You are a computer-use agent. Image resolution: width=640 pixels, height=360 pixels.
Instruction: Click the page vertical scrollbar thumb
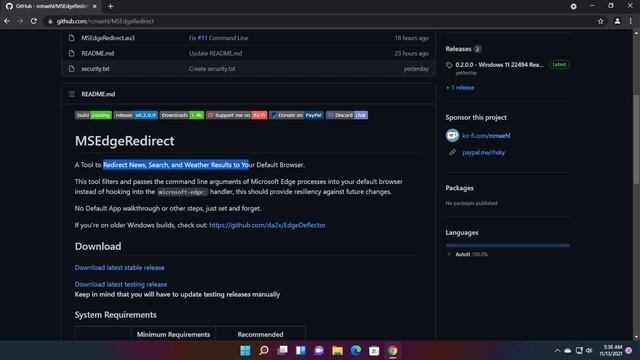(636, 140)
